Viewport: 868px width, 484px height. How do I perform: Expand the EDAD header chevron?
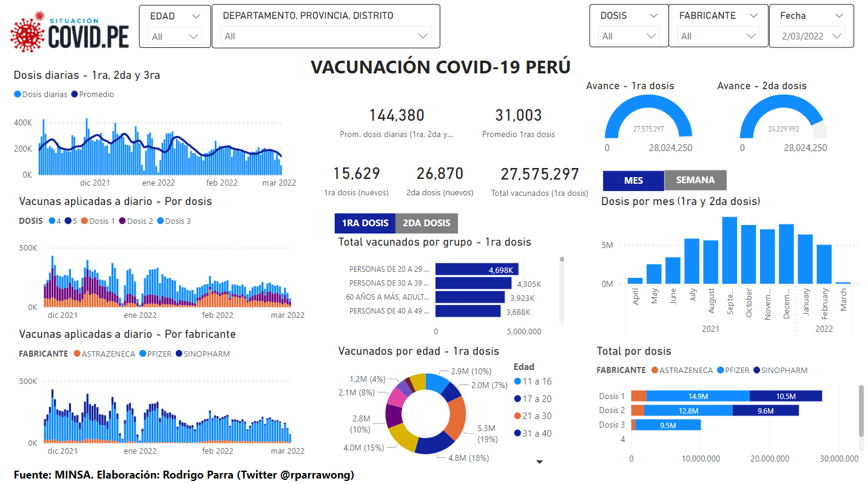click(195, 16)
